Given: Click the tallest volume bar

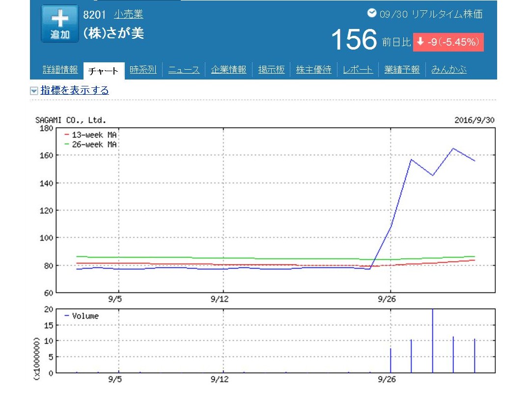Looking at the screenshot, I should 433,341.
